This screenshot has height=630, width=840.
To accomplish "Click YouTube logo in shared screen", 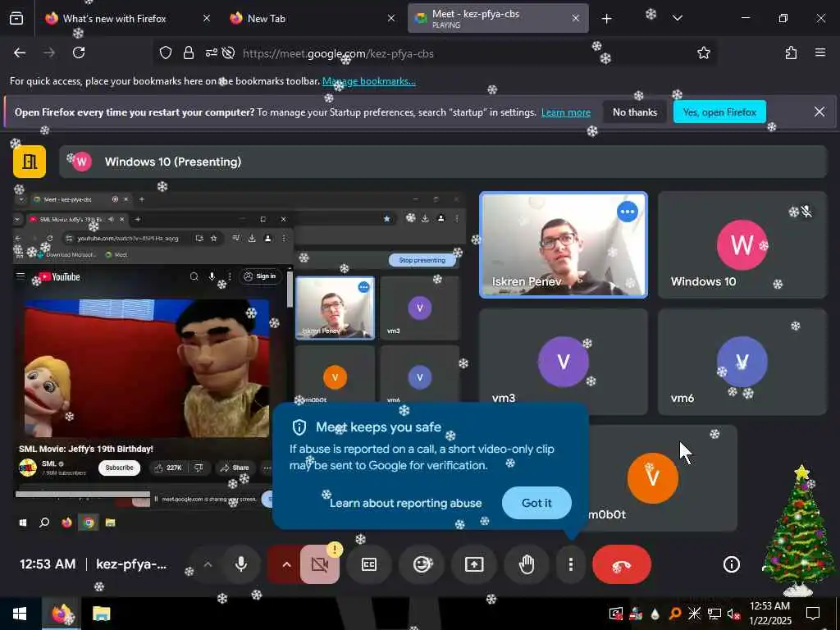I will coord(59,277).
